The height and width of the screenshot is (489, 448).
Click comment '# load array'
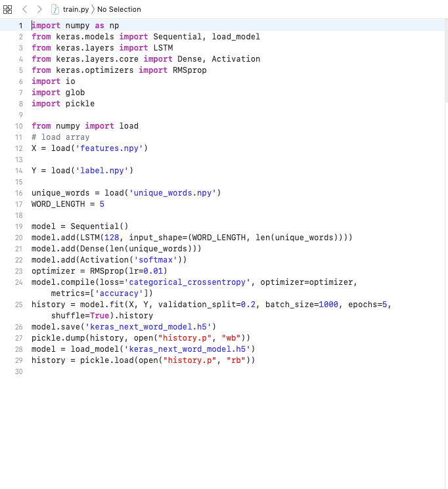point(60,137)
